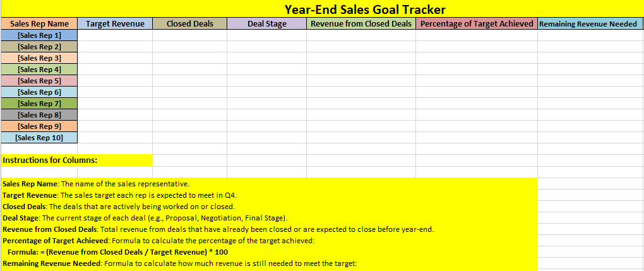Click the Closed Deals header cell

189,24
